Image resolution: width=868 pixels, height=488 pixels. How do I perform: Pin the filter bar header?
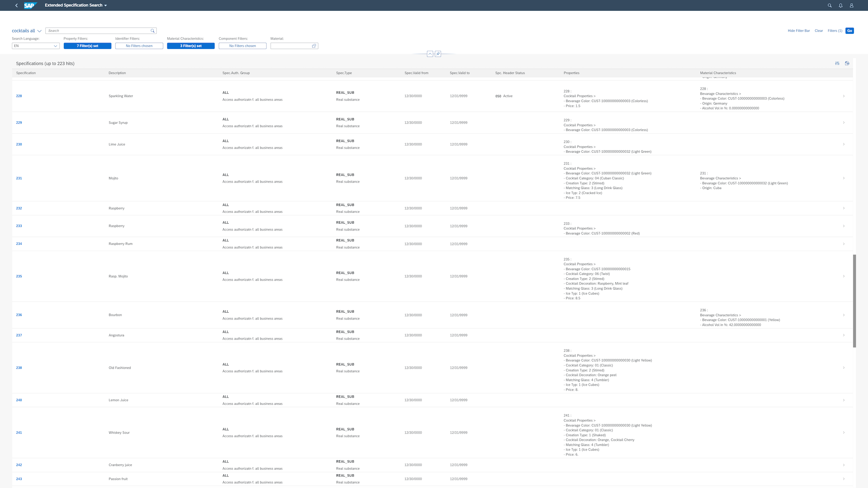438,54
